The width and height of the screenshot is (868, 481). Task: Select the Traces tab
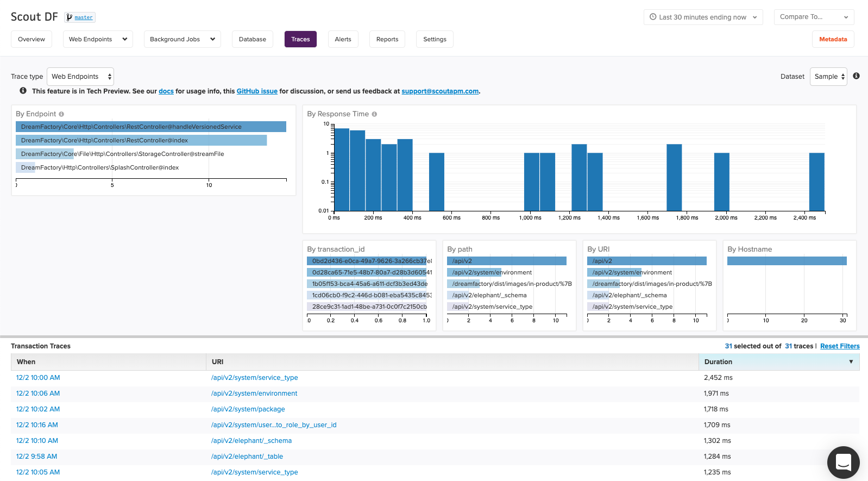click(300, 39)
